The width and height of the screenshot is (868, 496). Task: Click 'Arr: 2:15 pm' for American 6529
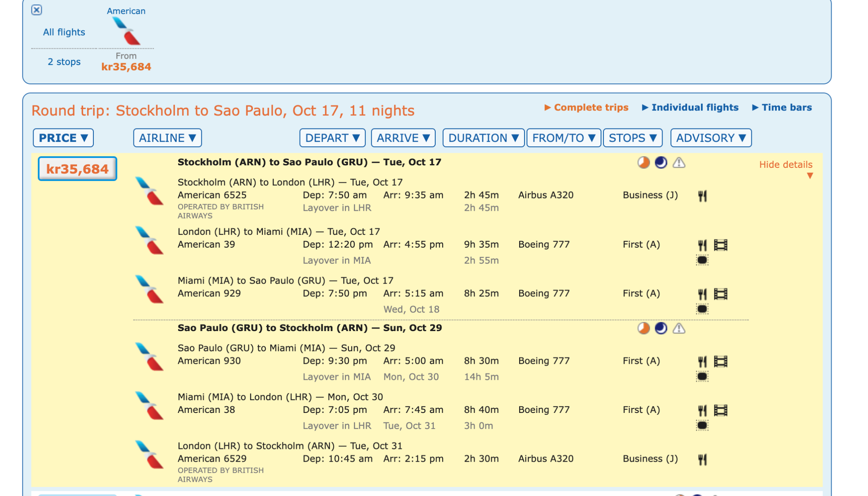coord(413,459)
